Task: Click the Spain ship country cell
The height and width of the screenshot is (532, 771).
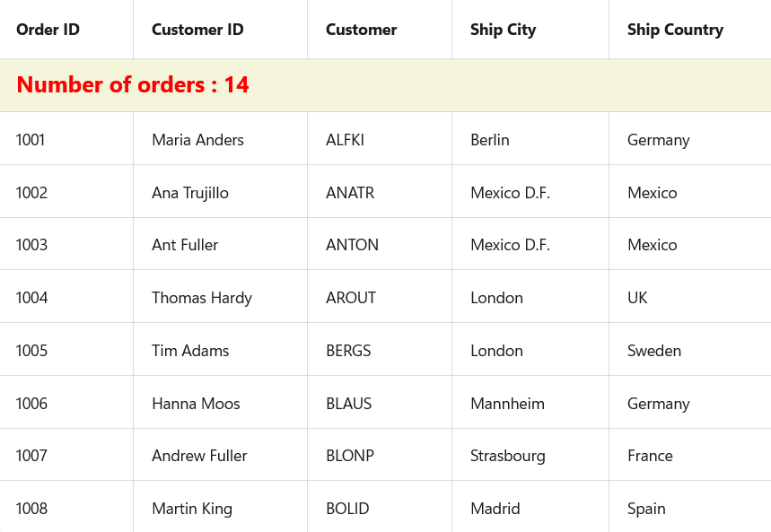Action: pos(646,509)
